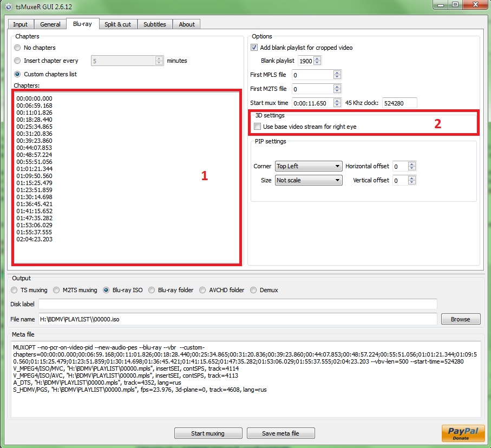Screen dimensions: 491x448
Task: Click the First M2TS file value field
Action: [312, 89]
